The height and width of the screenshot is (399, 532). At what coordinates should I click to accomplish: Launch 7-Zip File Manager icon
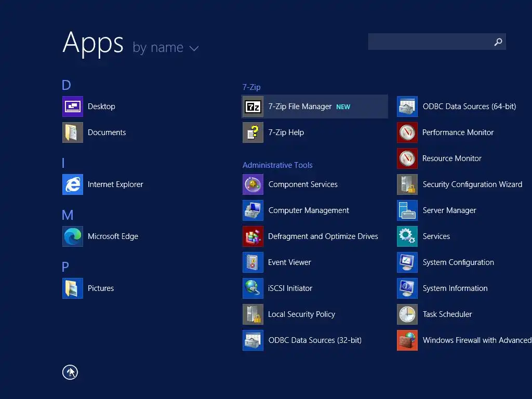coord(253,107)
